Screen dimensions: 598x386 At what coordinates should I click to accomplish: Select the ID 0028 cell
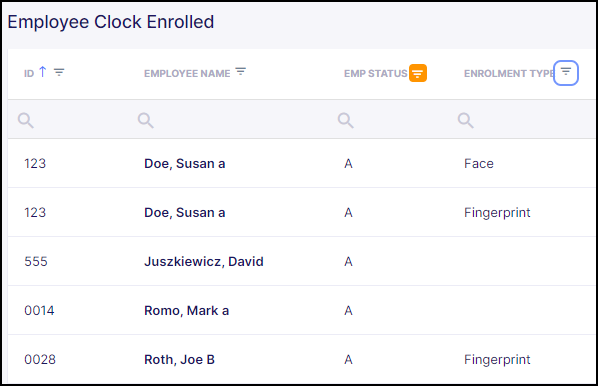point(40,359)
